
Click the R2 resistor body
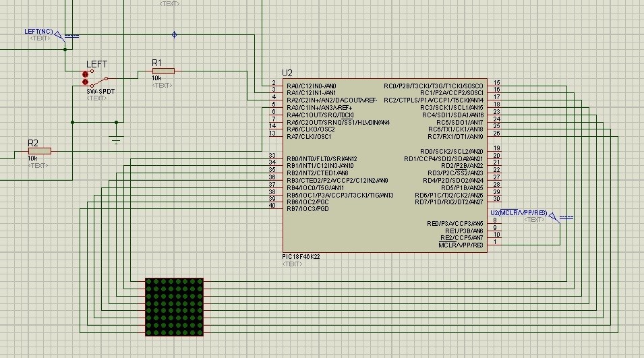pos(40,151)
